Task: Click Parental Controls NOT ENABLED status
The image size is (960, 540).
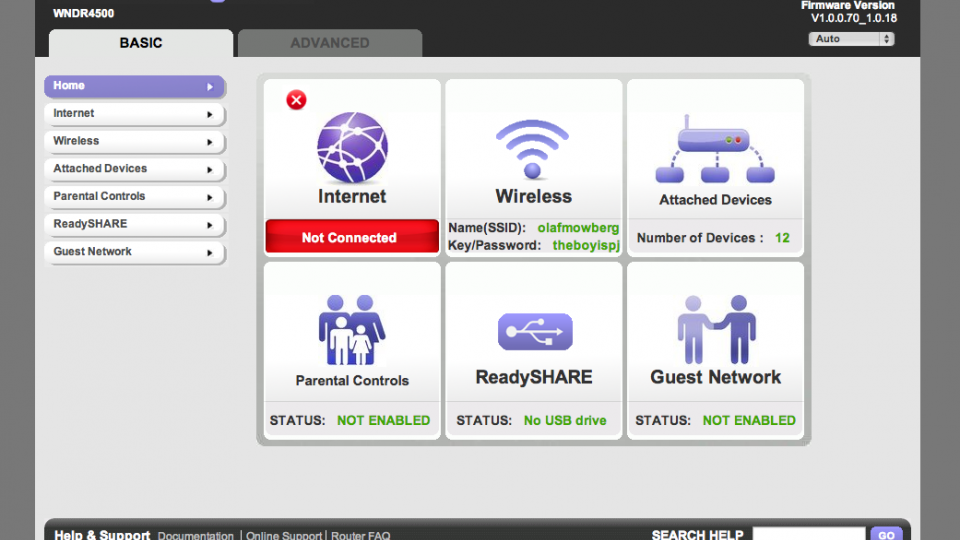Action: (383, 421)
